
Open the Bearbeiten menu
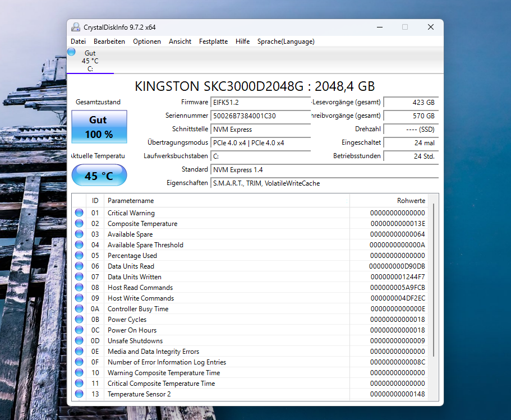[x=109, y=41]
